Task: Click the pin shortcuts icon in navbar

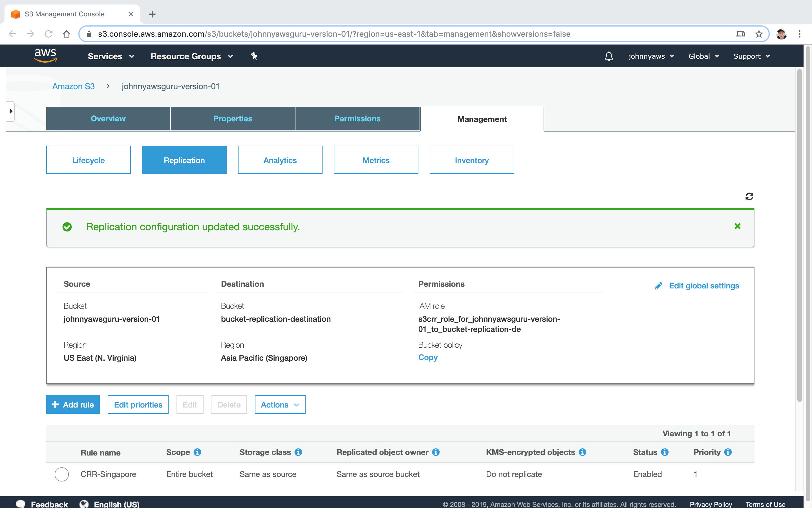Action: point(254,56)
